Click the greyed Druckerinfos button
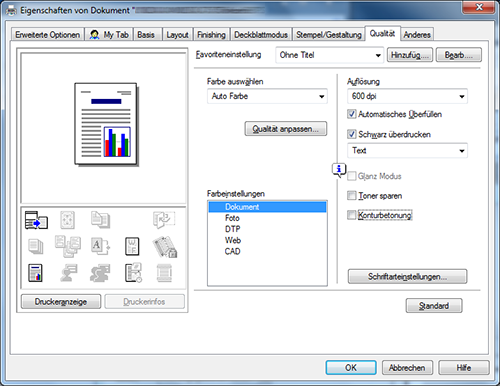500x386 pixels. [x=144, y=302]
